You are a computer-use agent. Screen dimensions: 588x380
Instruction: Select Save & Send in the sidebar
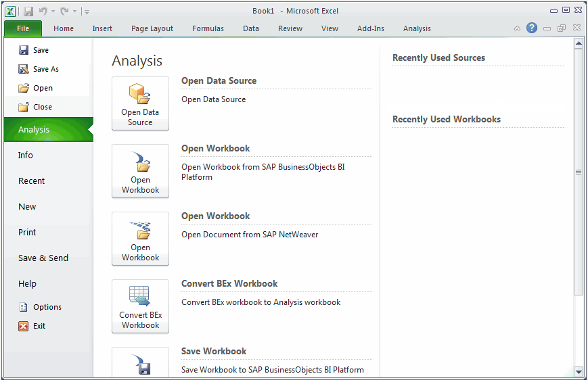click(x=43, y=258)
